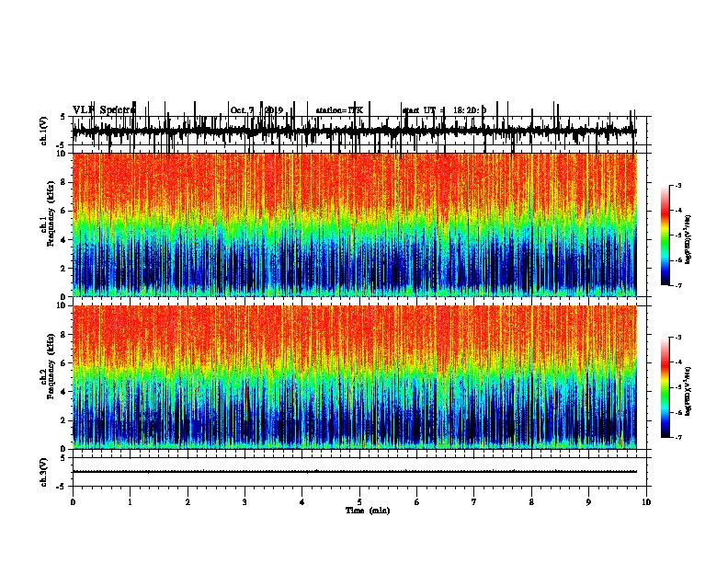Click the ch.2 spectrogram color bar
The height and width of the screenshot is (563, 728).
665,387
